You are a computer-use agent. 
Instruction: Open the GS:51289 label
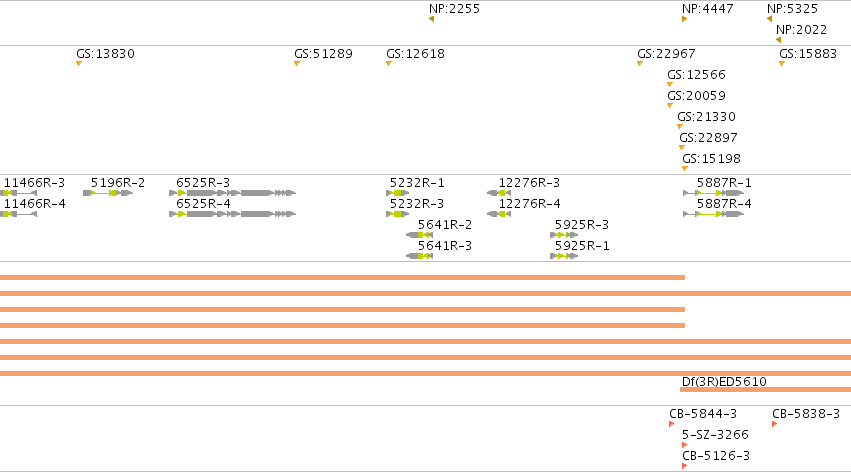coord(323,54)
